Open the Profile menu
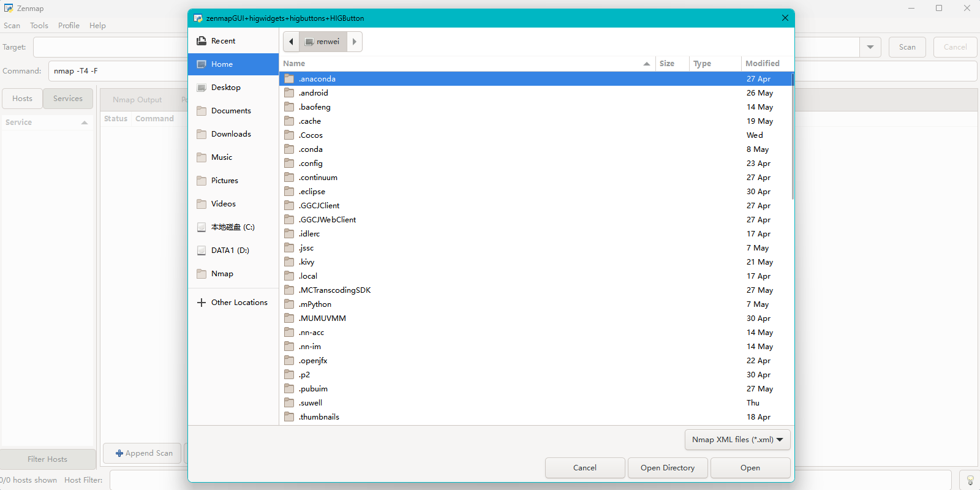The height and width of the screenshot is (490, 980). point(69,26)
